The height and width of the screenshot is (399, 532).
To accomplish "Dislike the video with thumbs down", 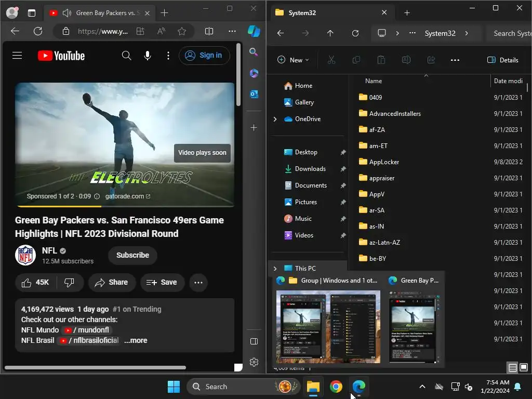I will [x=69, y=282].
